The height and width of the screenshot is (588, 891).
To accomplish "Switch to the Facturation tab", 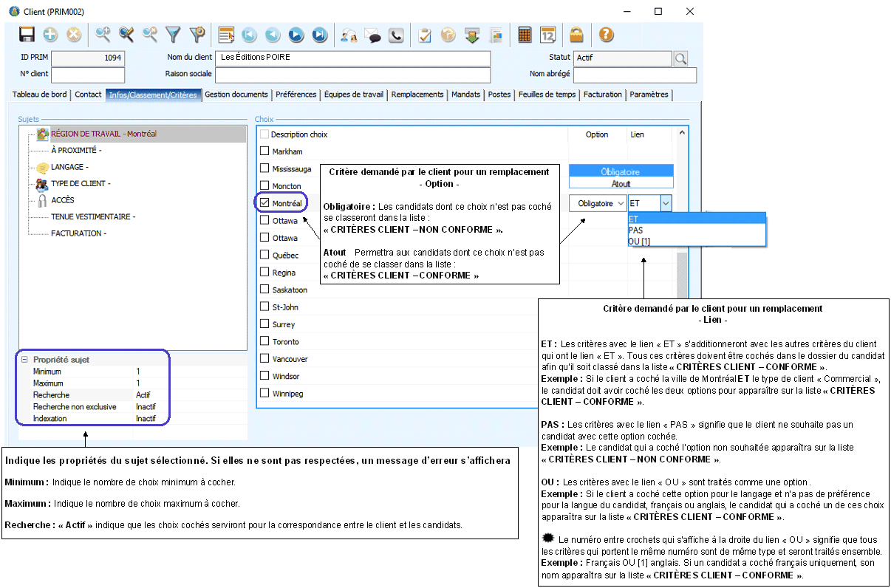I will point(603,95).
